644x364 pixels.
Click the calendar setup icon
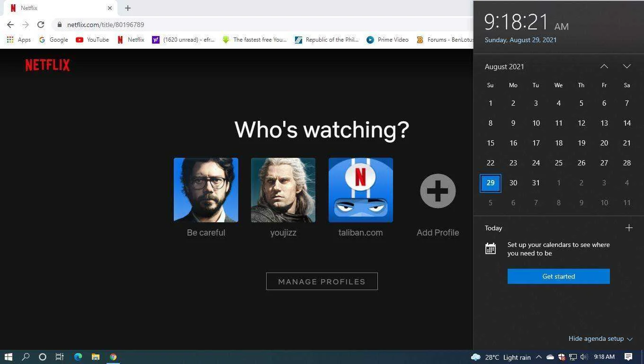point(491,248)
